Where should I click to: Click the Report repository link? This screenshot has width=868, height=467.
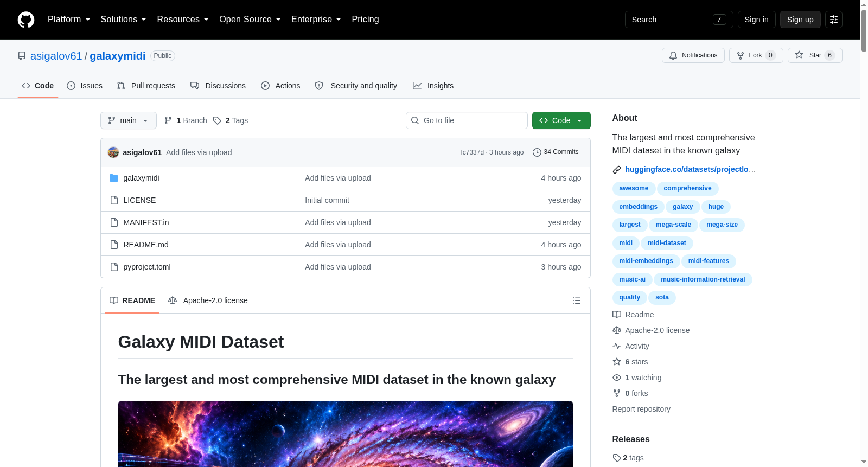(641, 409)
